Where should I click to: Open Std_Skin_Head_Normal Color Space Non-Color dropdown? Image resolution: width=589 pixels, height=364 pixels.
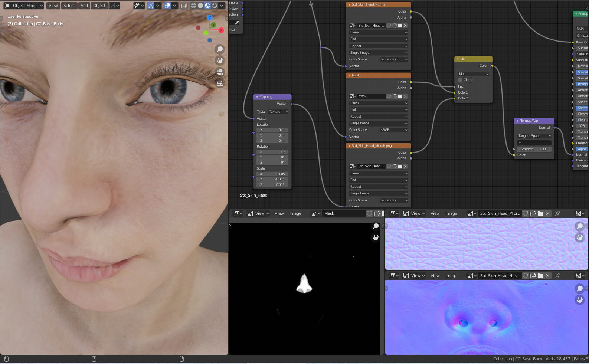click(394, 59)
